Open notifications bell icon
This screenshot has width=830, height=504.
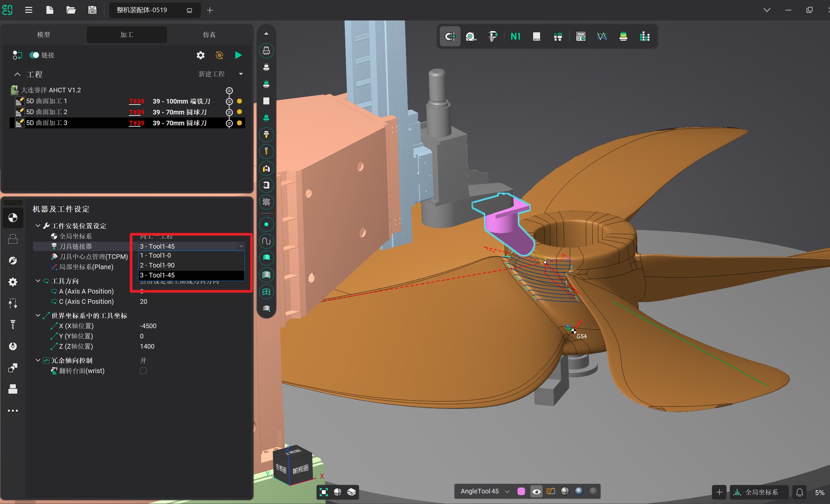[800, 492]
